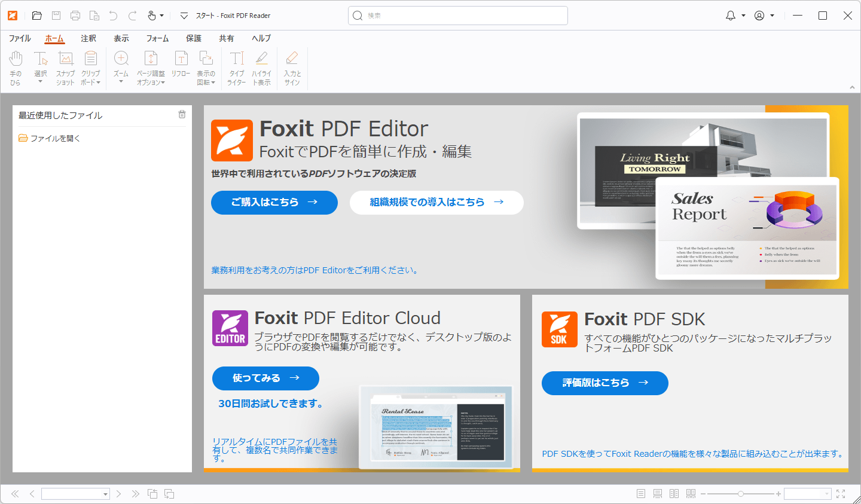This screenshot has height=504, width=861.
Task: Open the ファイル menu
Action: (20, 38)
